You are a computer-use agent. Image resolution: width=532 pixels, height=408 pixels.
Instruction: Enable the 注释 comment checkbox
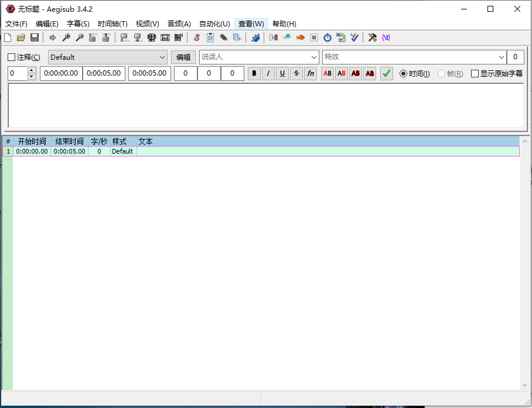12,57
